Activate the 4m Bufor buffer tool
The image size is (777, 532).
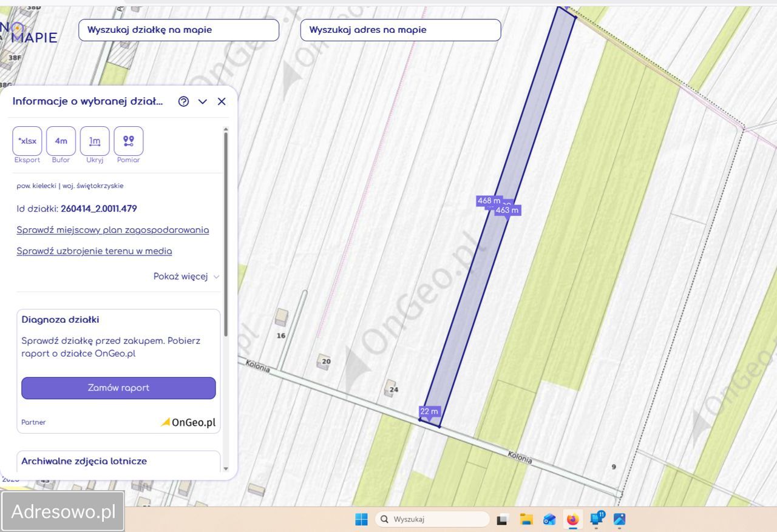tap(61, 141)
